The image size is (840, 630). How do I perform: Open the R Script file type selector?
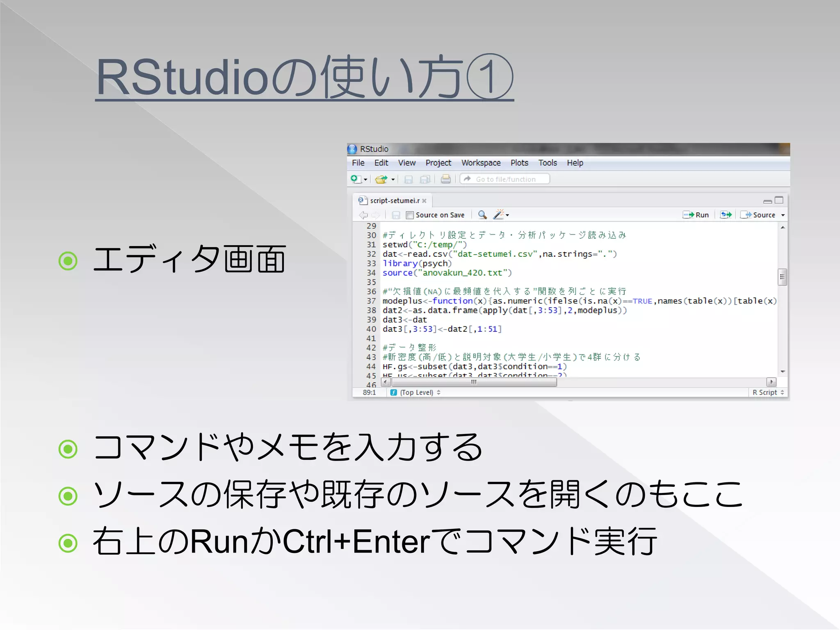point(768,393)
